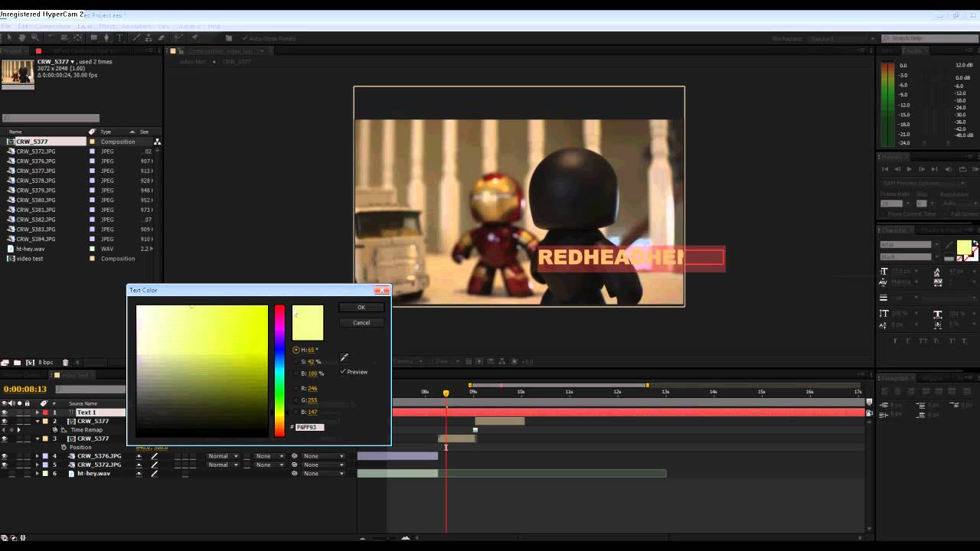
Task: Click Cancel in Text Color dialog
Action: pos(361,323)
